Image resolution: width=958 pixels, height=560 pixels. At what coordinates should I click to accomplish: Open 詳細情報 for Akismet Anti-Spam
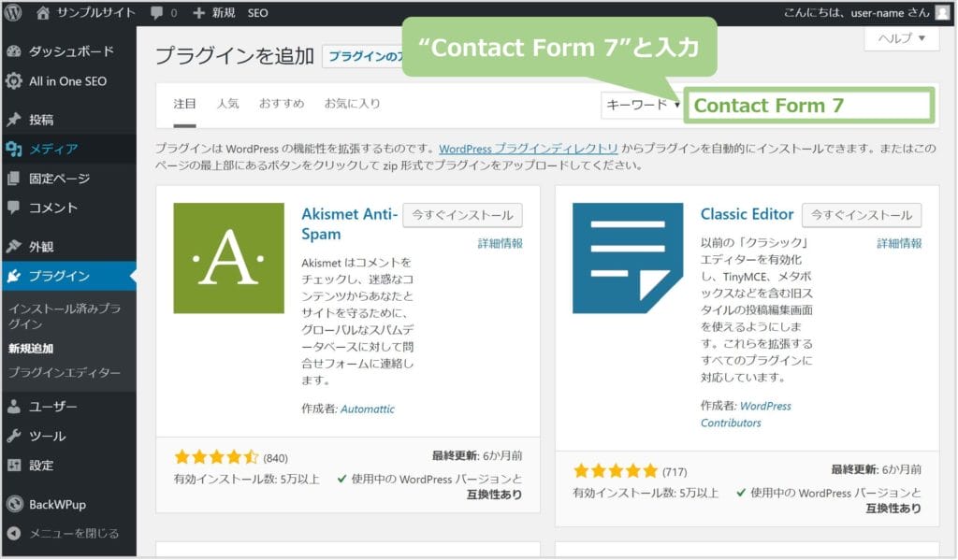pyautogui.click(x=500, y=243)
